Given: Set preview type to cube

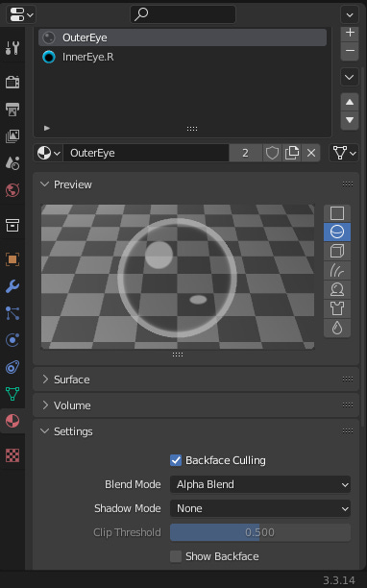Looking at the screenshot, I should pos(337,251).
